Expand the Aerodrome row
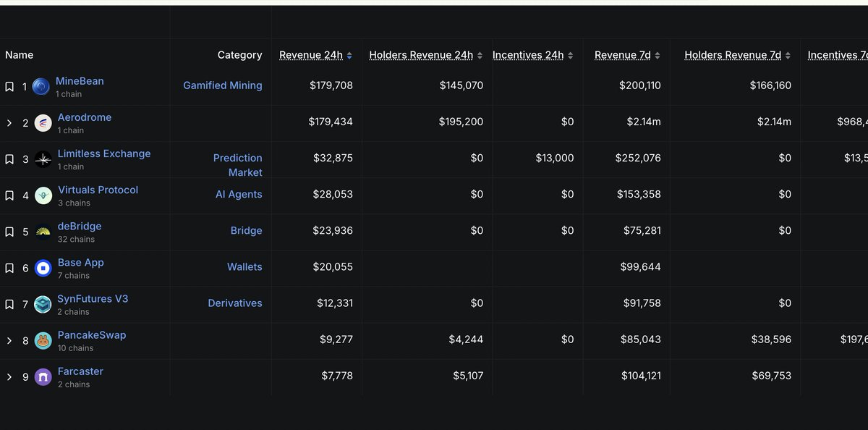This screenshot has width=868, height=430. [9, 123]
